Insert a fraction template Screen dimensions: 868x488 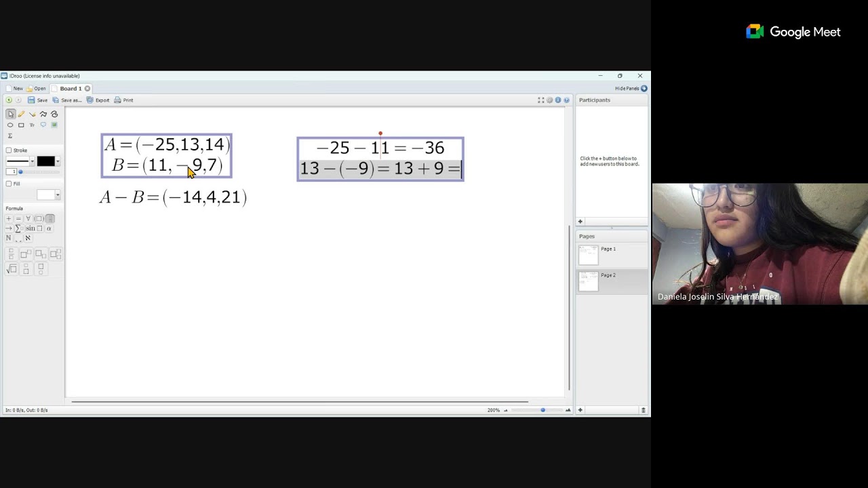click(11, 255)
